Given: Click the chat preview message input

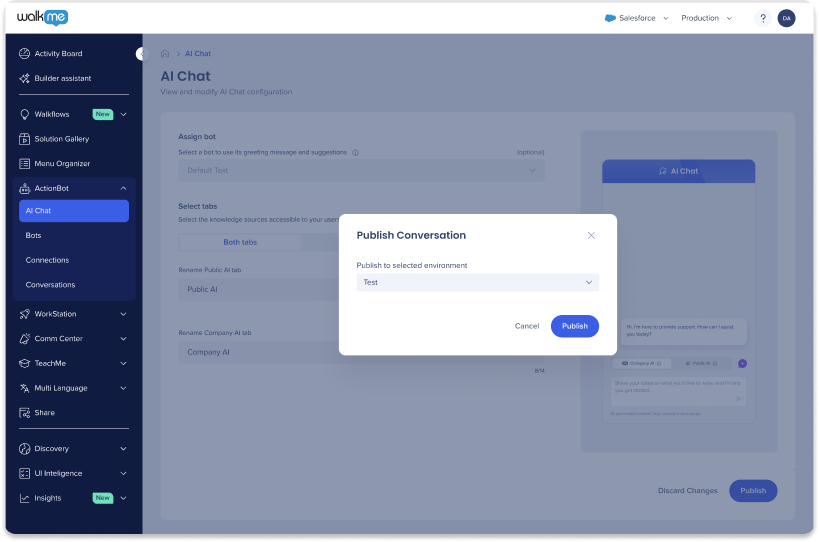Looking at the screenshot, I should point(678,391).
